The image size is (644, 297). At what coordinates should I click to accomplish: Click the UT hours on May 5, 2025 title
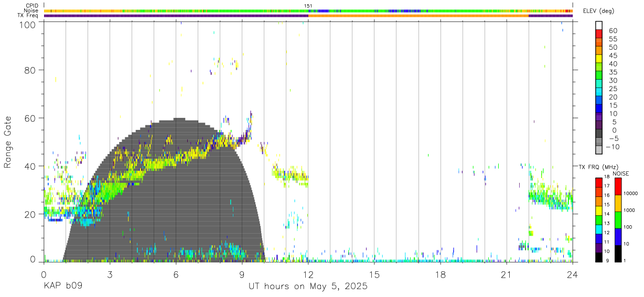[308, 286]
